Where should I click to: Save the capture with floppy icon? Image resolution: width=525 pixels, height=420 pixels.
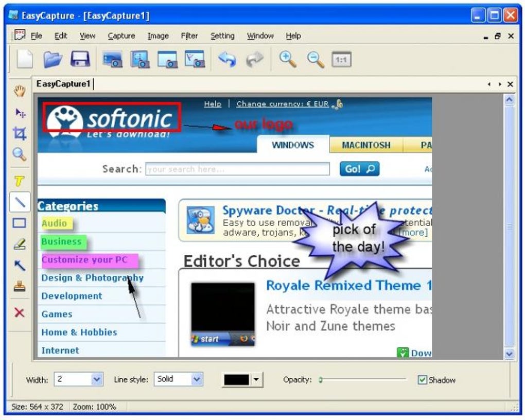click(x=80, y=59)
